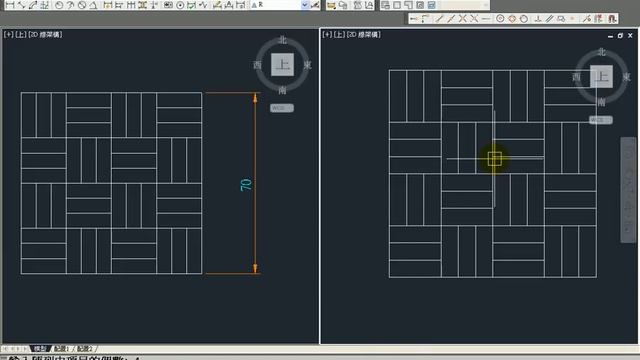This screenshot has height=360, width=640.
Task: Select the Quick Dimension tool
Action: tap(108, 5)
